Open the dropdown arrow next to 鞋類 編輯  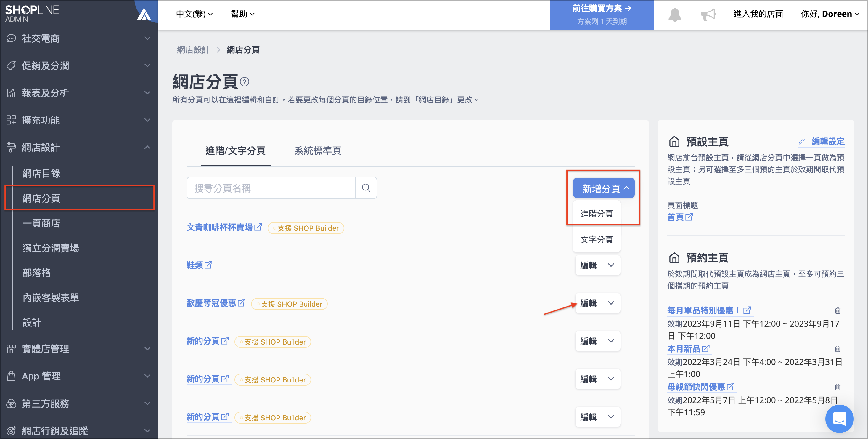click(x=611, y=265)
